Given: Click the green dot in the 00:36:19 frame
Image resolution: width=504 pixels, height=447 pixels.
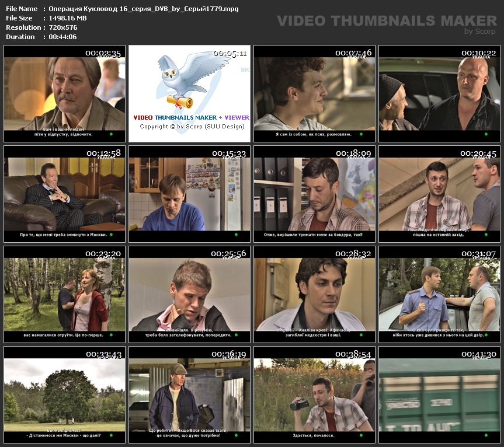Looking at the screenshot, I should click(x=237, y=435).
